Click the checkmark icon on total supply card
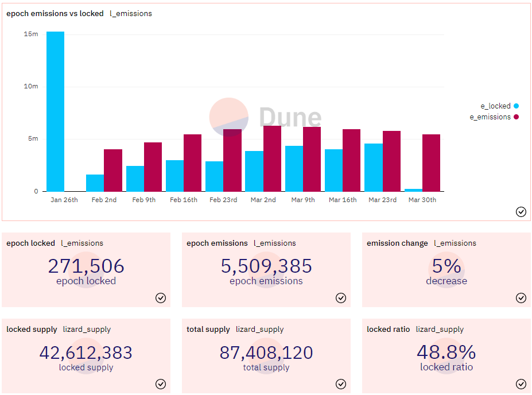The image size is (532, 395). pyautogui.click(x=341, y=384)
